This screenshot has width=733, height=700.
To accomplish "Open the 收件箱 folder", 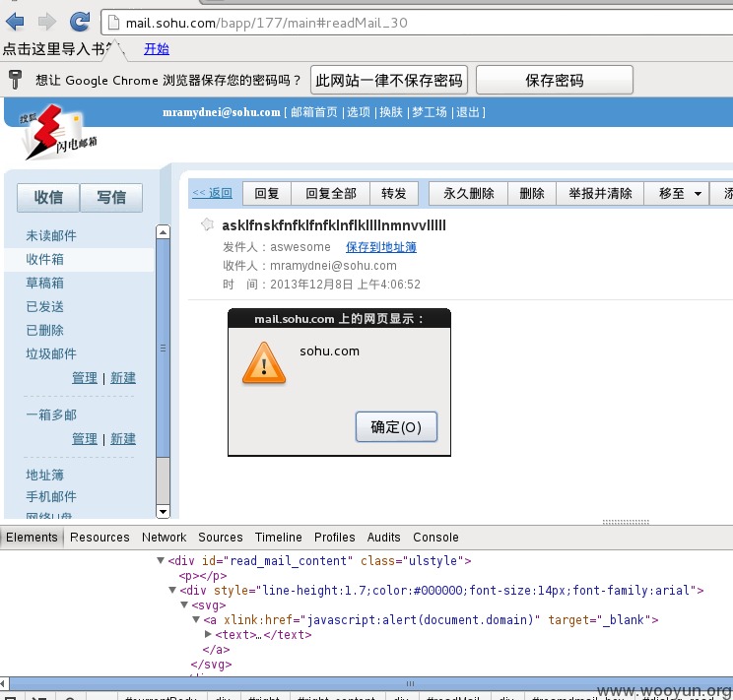I will click(x=45, y=259).
